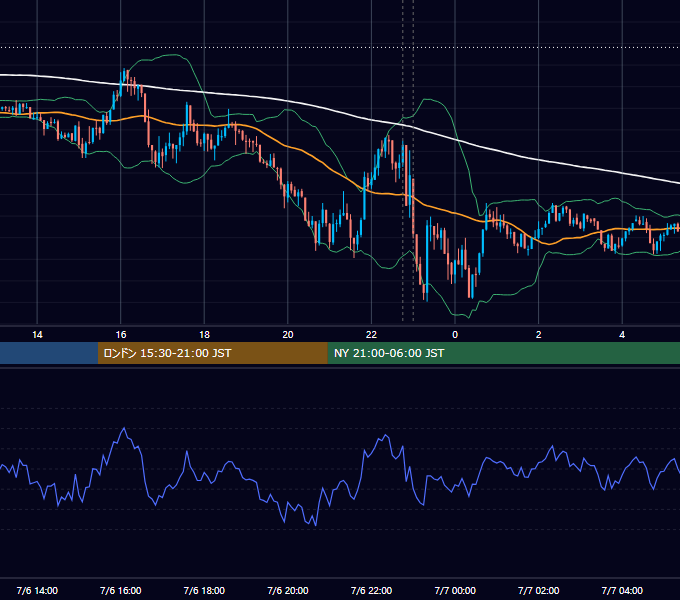Click the hour label 4 on the price chart
Viewport: 680px width, 600px height.
pos(622,335)
